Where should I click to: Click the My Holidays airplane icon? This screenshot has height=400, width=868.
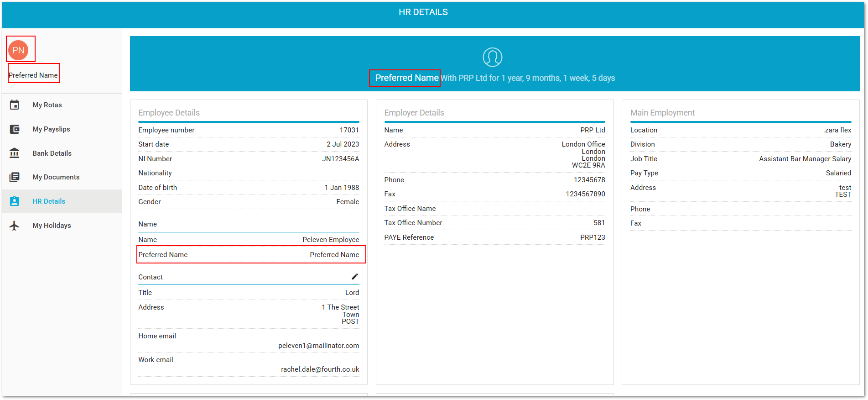coord(15,226)
